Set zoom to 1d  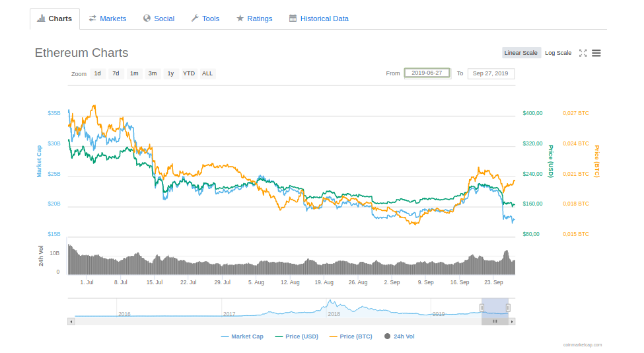[x=97, y=73]
